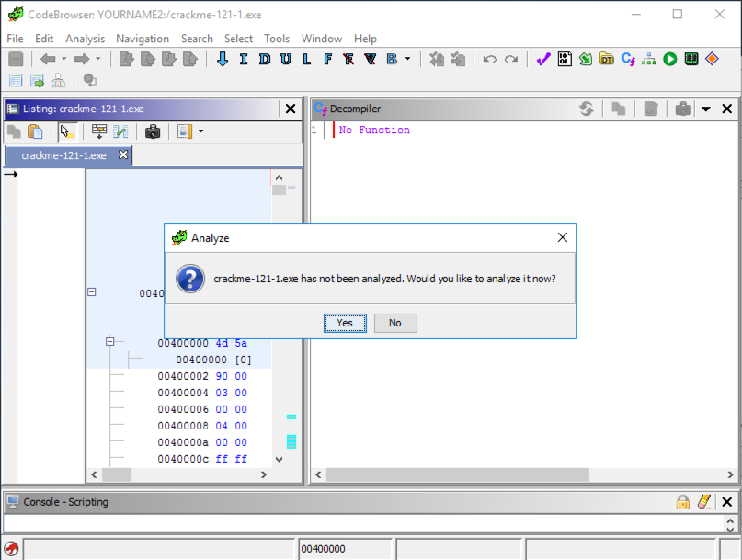Click the green play Script Manager icon
This screenshot has height=560, width=742.
(x=670, y=59)
